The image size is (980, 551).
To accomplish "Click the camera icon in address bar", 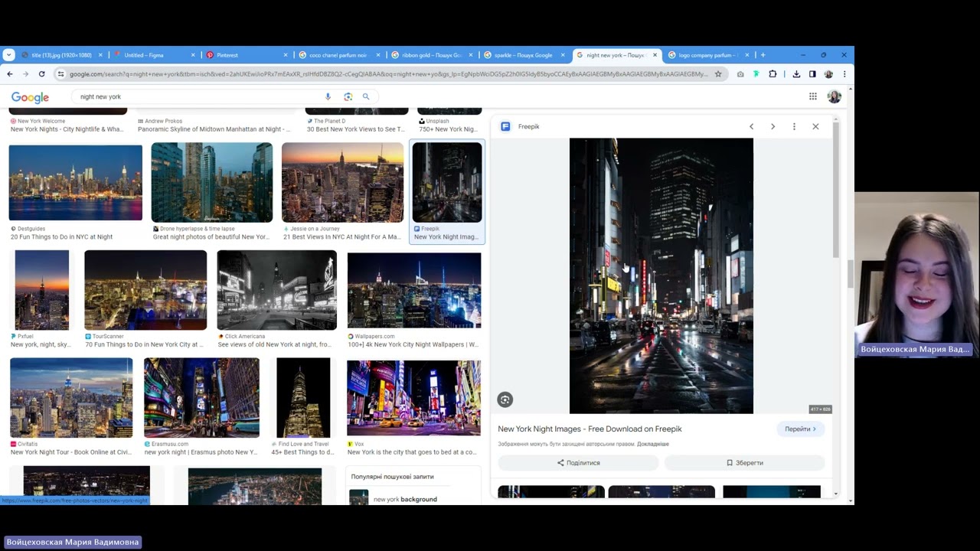I will pyautogui.click(x=740, y=74).
